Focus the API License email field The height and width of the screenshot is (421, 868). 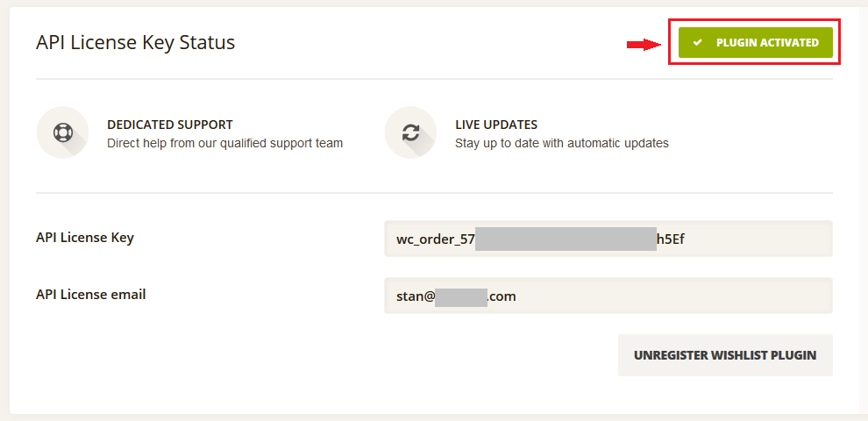tap(608, 296)
